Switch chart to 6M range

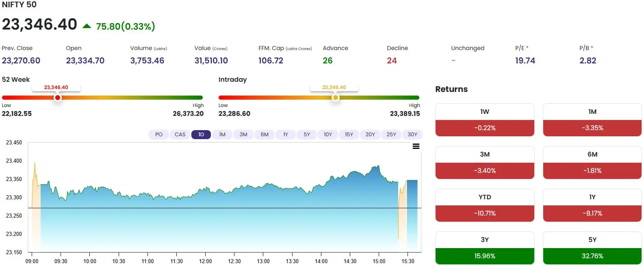pyautogui.click(x=265, y=135)
